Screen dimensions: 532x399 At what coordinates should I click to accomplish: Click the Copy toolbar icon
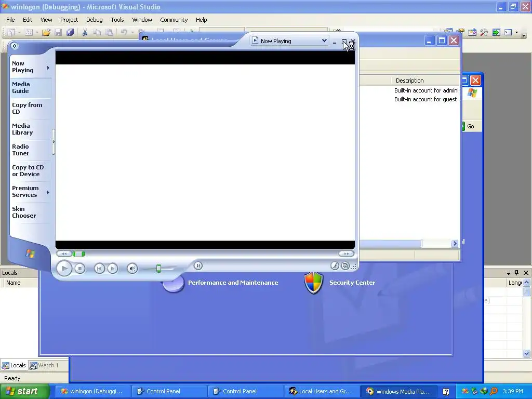[x=97, y=32]
